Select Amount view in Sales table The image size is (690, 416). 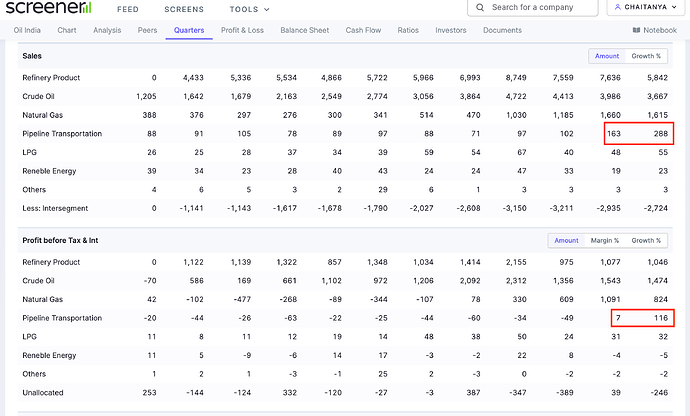(607, 56)
